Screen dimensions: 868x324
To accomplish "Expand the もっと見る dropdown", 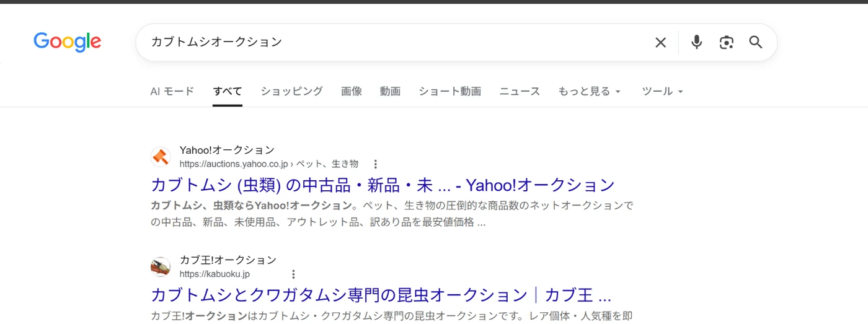I will click(589, 91).
